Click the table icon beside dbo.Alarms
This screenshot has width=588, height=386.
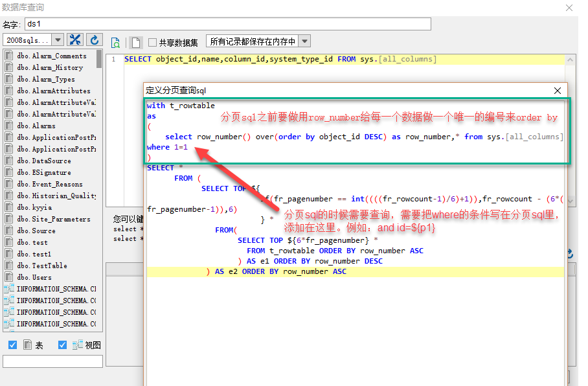pyautogui.click(x=9, y=125)
